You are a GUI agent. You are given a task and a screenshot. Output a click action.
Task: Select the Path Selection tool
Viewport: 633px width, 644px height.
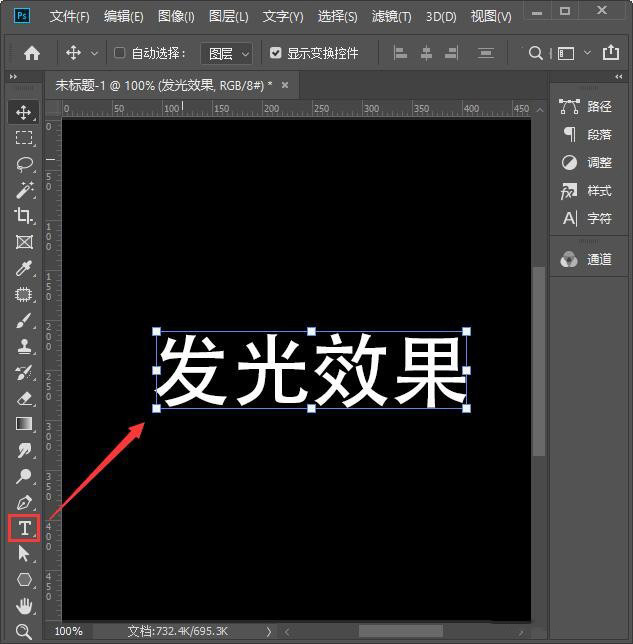click(x=24, y=554)
